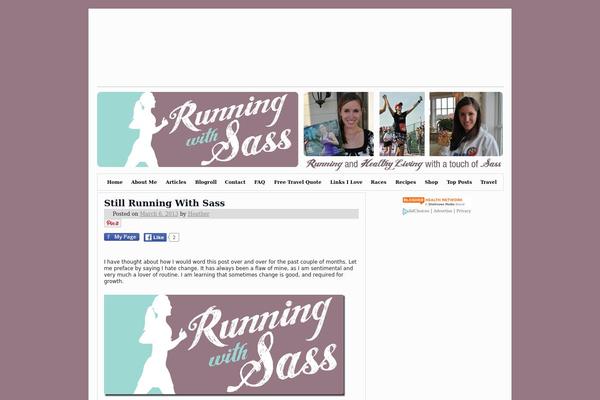Open the Blogroll page

(205, 182)
